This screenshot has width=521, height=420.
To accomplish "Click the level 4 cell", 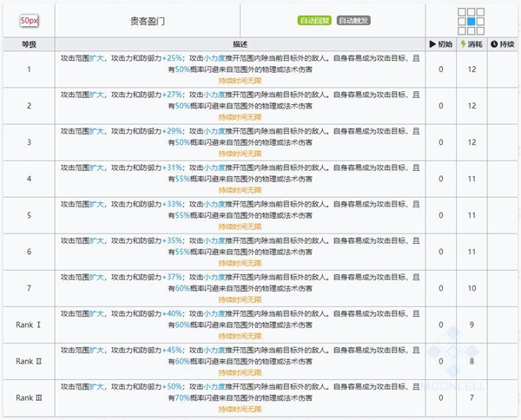I will point(29,179).
